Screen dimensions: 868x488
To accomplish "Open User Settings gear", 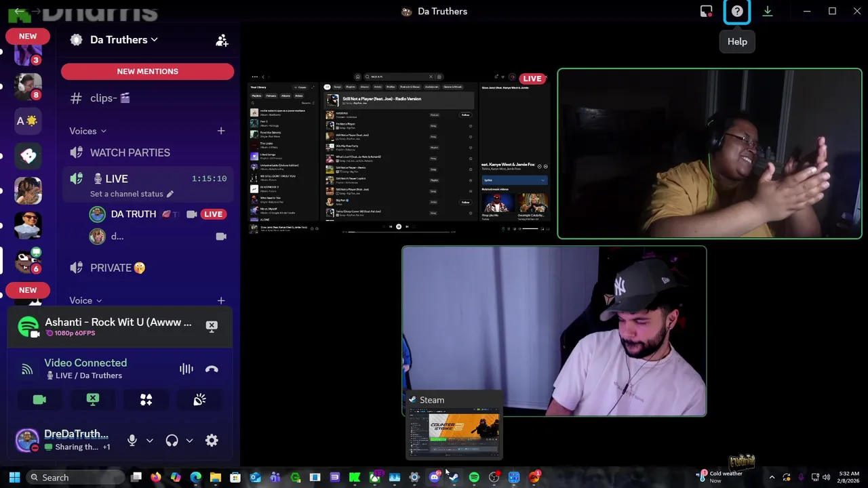I will click(212, 441).
